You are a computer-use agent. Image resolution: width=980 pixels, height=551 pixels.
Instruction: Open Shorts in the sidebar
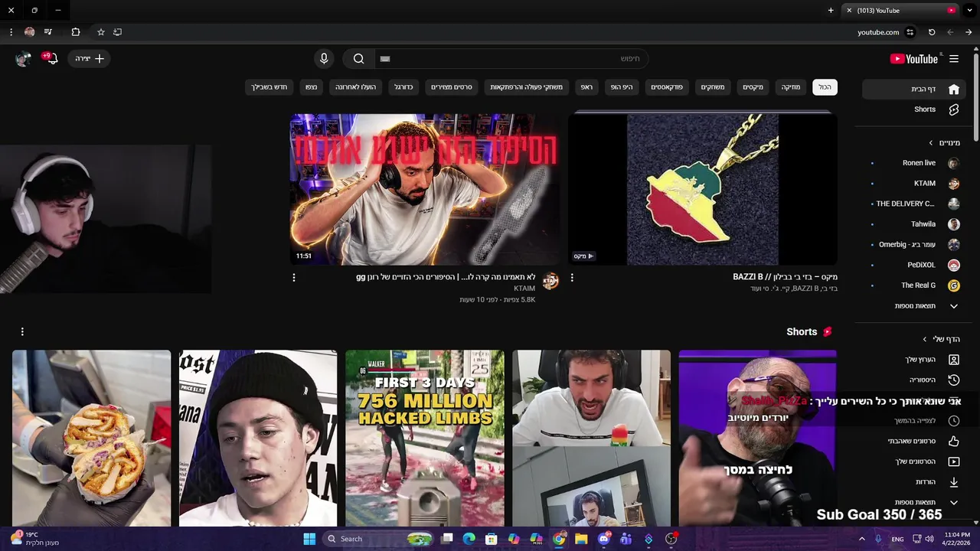tap(915, 109)
